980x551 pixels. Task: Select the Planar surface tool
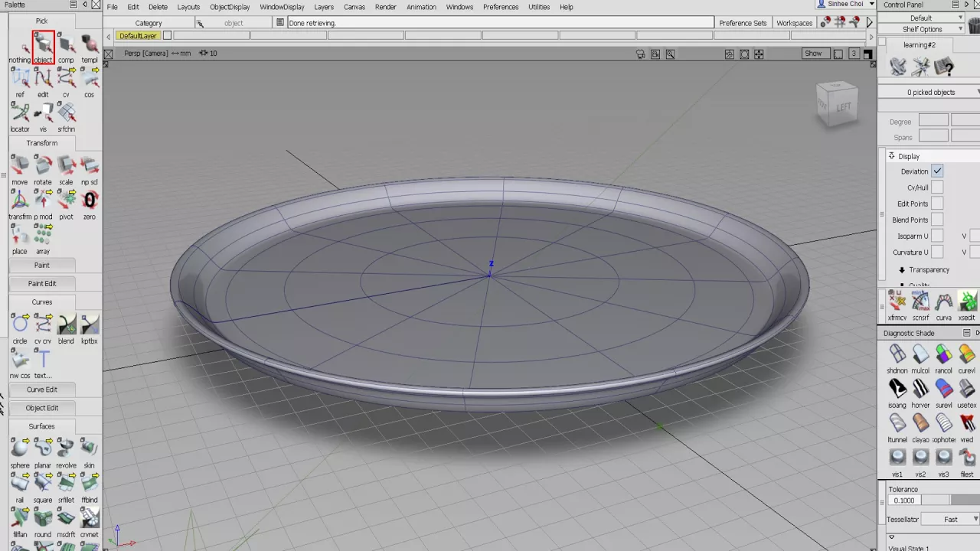43,452
